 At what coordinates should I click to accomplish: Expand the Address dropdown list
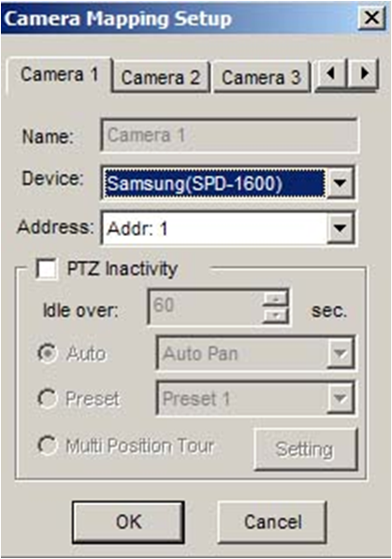point(341,228)
